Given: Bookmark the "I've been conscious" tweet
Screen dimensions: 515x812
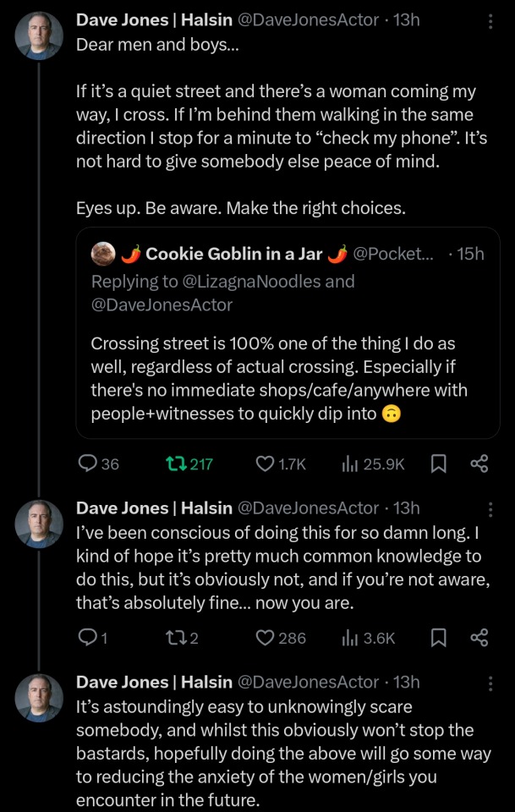Looking at the screenshot, I should [x=439, y=638].
